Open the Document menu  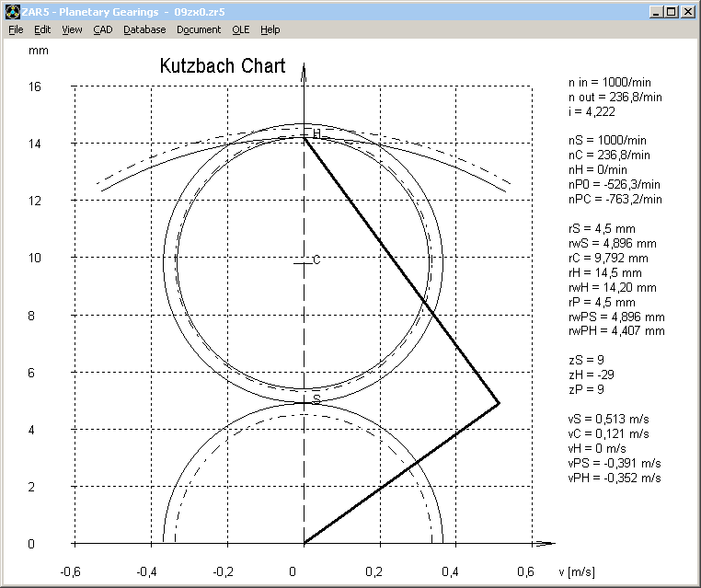point(199,29)
